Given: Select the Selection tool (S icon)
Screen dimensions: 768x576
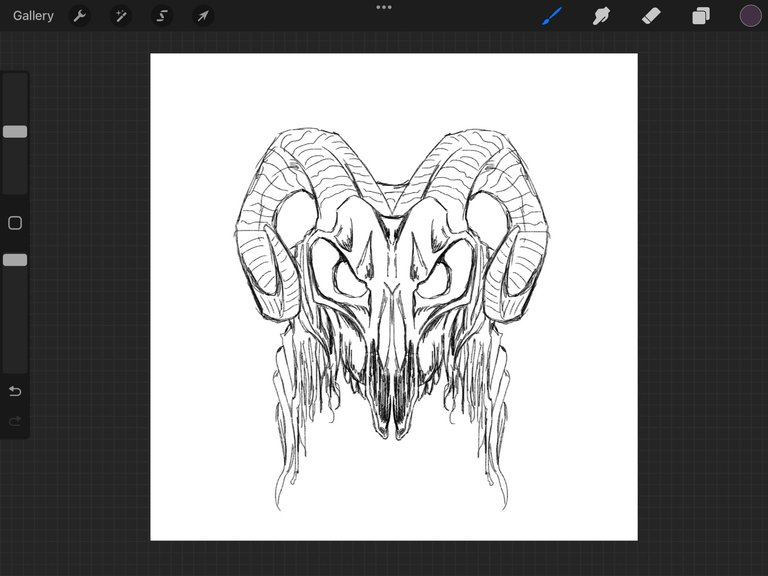Looking at the screenshot, I should tap(162, 16).
